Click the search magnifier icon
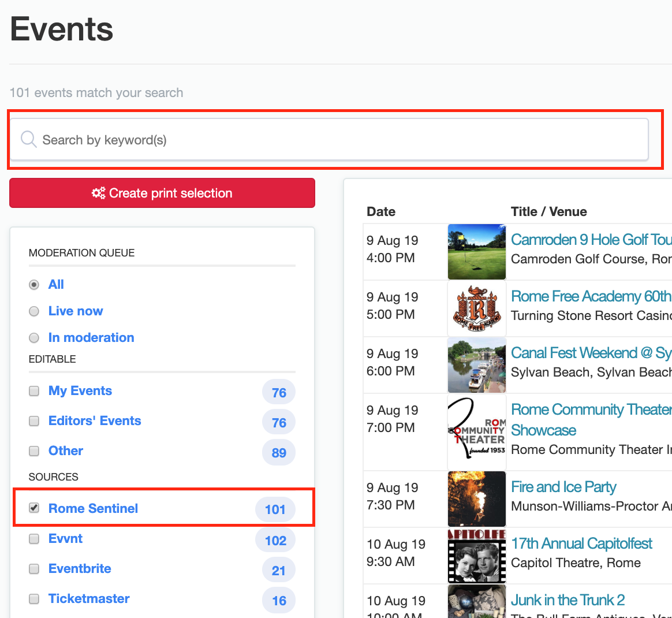This screenshot has width=672, height=618. point(29,139)
